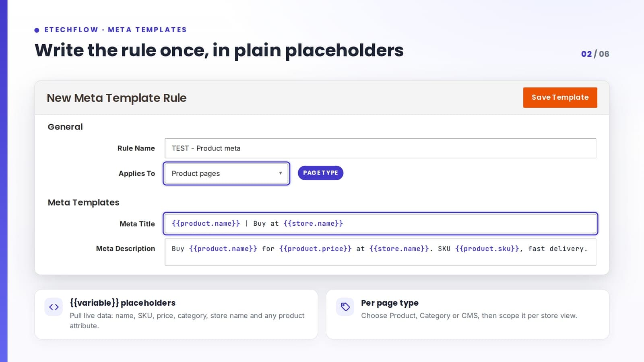
Task: Click the Save Template button
Action: click(x=560, y=97)
